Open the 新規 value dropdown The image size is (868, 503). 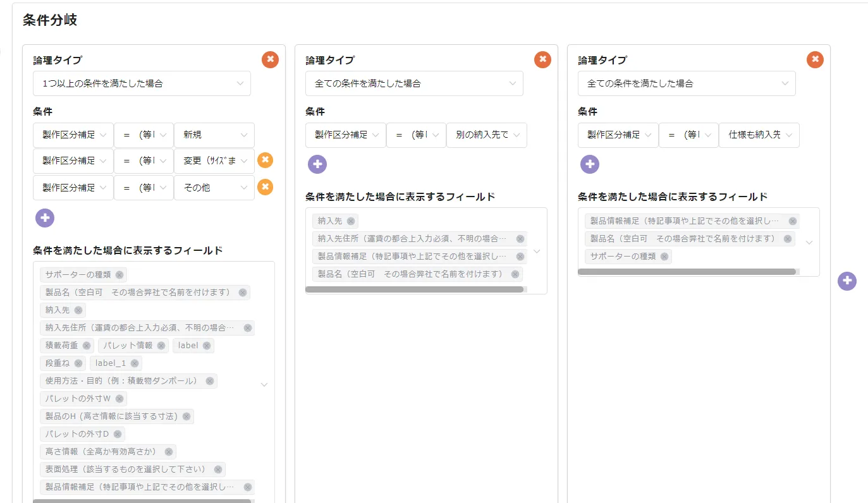214,135
